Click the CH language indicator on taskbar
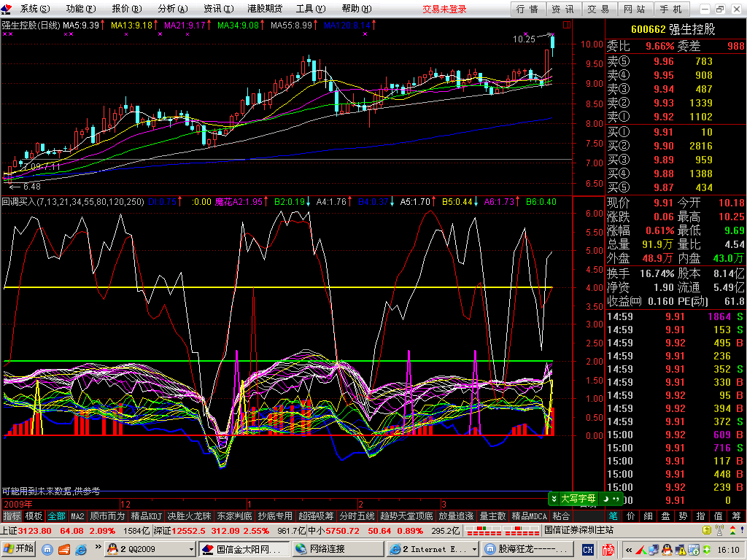 click(588, 550)
